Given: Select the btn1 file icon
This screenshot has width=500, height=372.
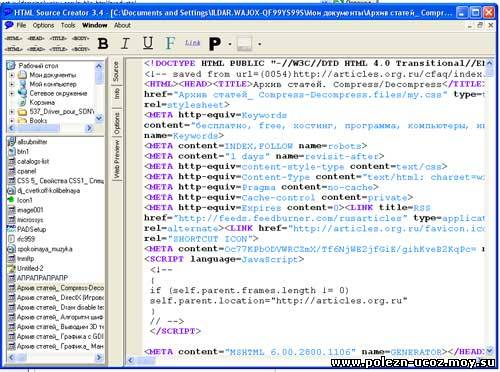Looking at the screenshot, I should pos(12,152).
